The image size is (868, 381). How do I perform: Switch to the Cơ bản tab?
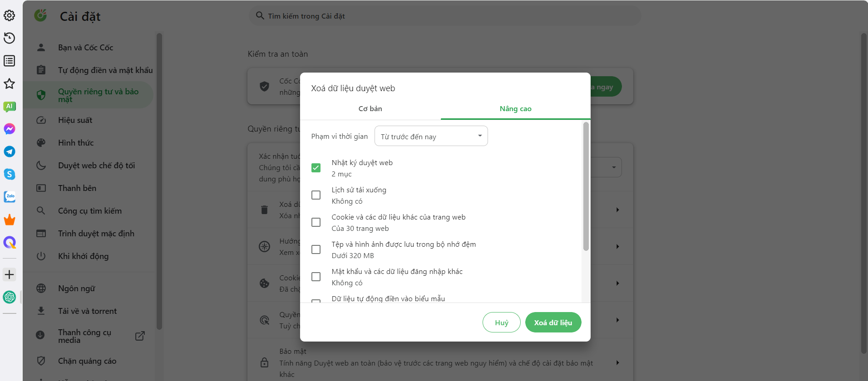pos(370,109)
